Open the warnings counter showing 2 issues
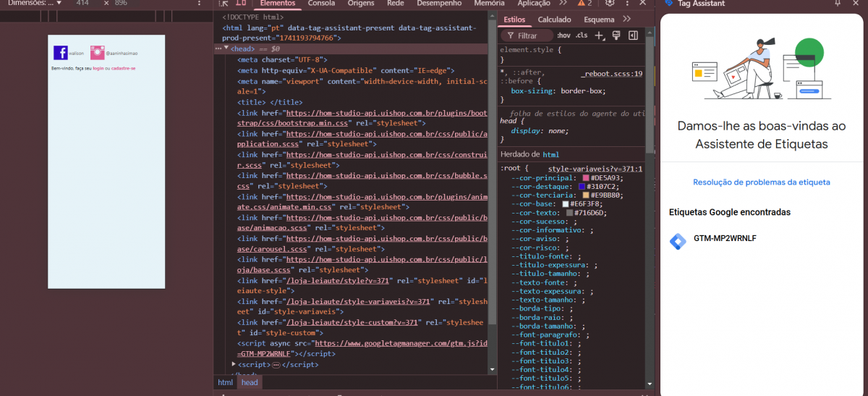 click(x=584, y=4)
